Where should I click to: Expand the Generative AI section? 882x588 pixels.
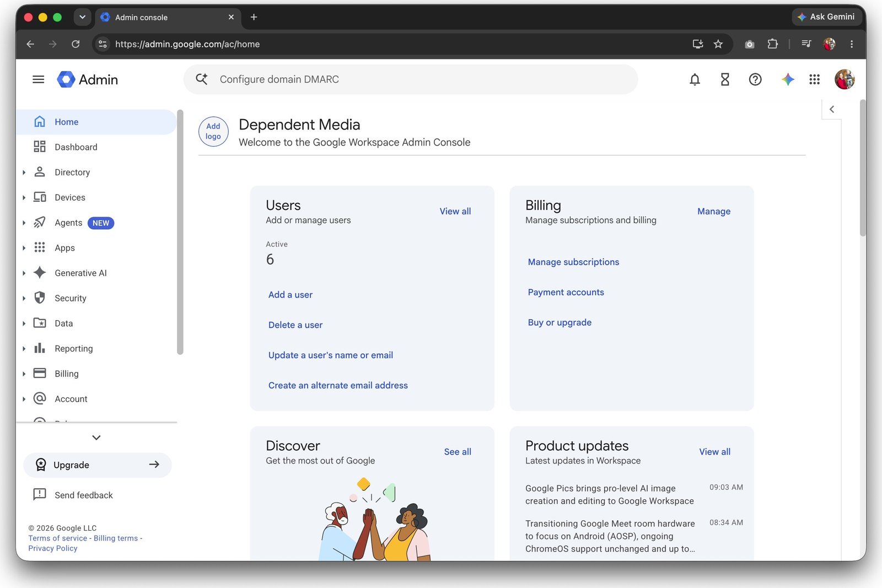(x=24, y=273)
